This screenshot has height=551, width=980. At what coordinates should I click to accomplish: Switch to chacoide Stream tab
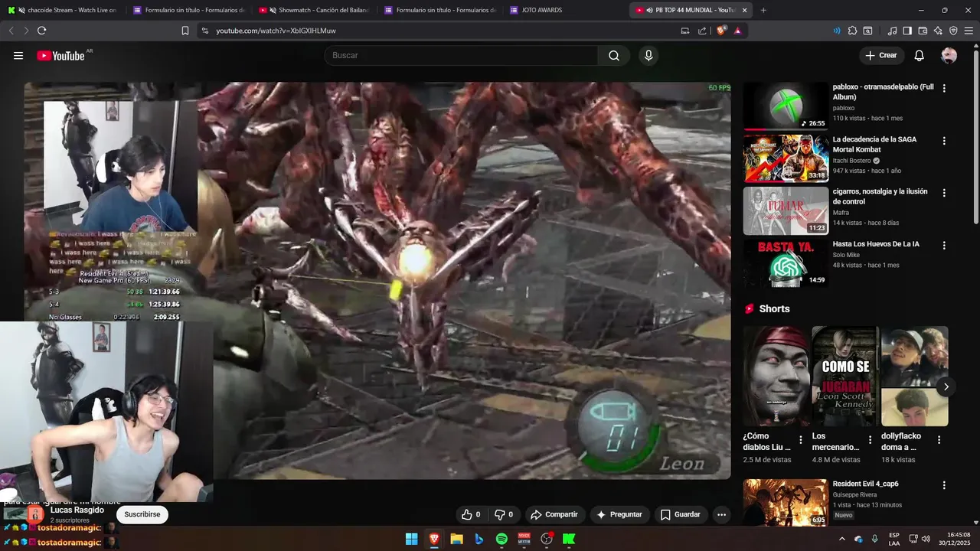63,10
